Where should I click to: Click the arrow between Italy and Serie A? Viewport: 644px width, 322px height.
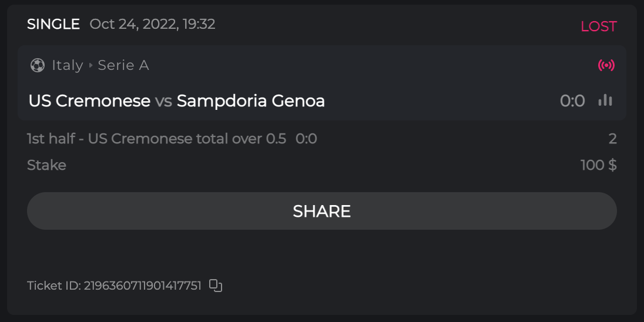(91, 65)
